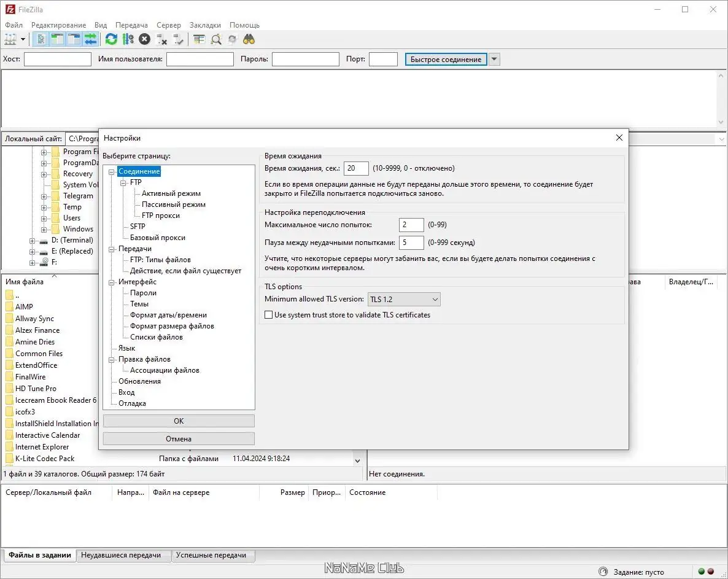728x579 pixels.
Task: Toggle synchronized browsing icon
Action: 232,39
